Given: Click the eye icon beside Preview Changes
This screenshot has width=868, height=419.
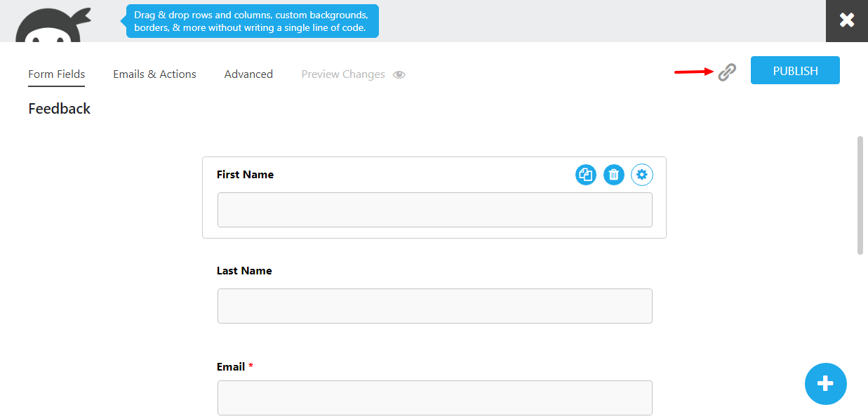Looking at the screenshot, I should (399, 74).
